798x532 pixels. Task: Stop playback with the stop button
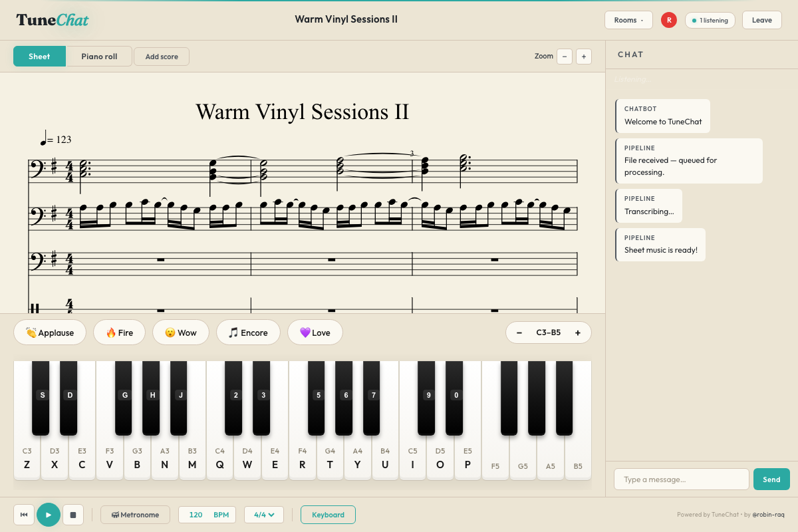[73, 515]
